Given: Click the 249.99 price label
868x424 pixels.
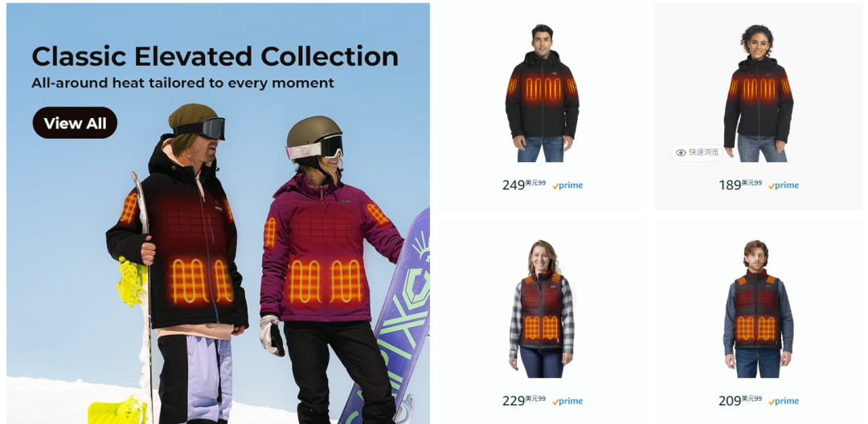Looking at the screenshot, I should coord(524,185).
